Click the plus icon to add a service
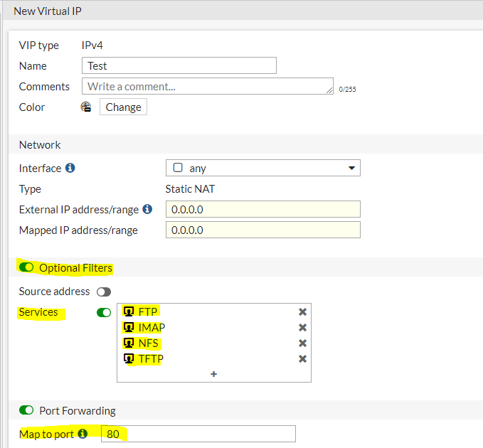 click(213, 374)
